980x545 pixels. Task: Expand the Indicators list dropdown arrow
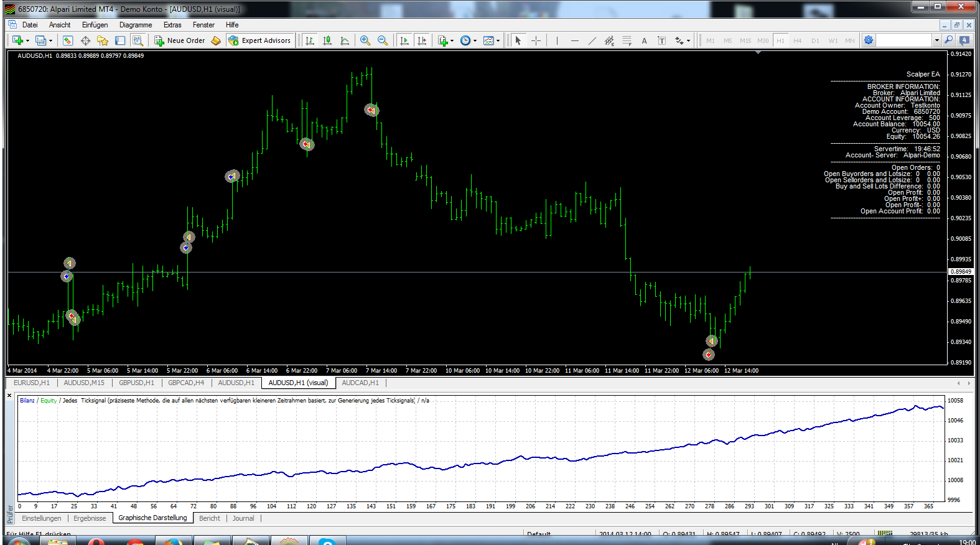click(x=452, y=41)
